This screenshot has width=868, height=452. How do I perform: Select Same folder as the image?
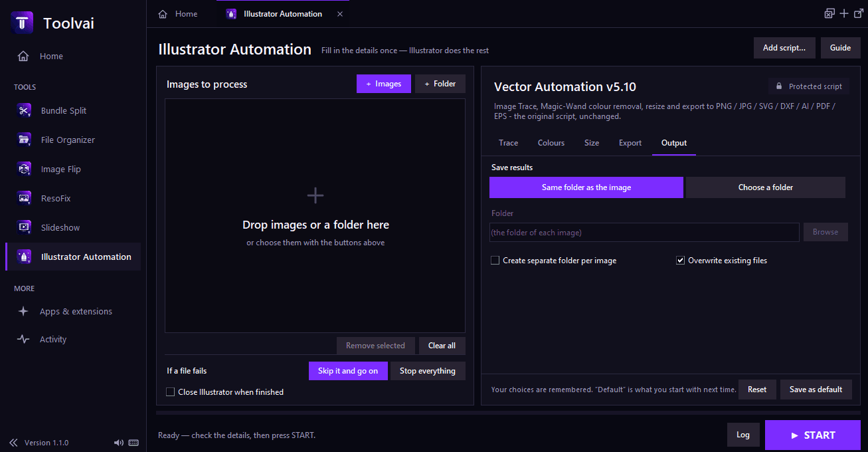(x=586, y=187)
